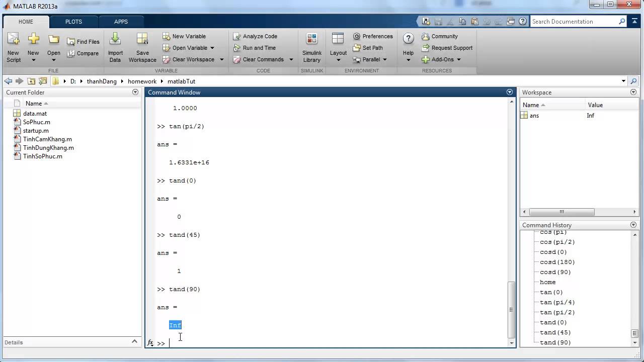
Task: Open the address bar path dropdown
Action: (x=623, y=81)
